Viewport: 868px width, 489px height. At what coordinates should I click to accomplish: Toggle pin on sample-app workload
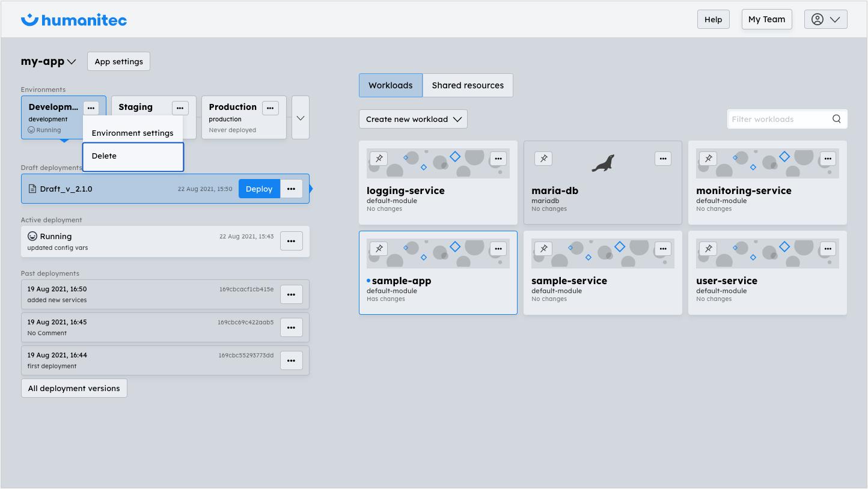pos(379,249)
